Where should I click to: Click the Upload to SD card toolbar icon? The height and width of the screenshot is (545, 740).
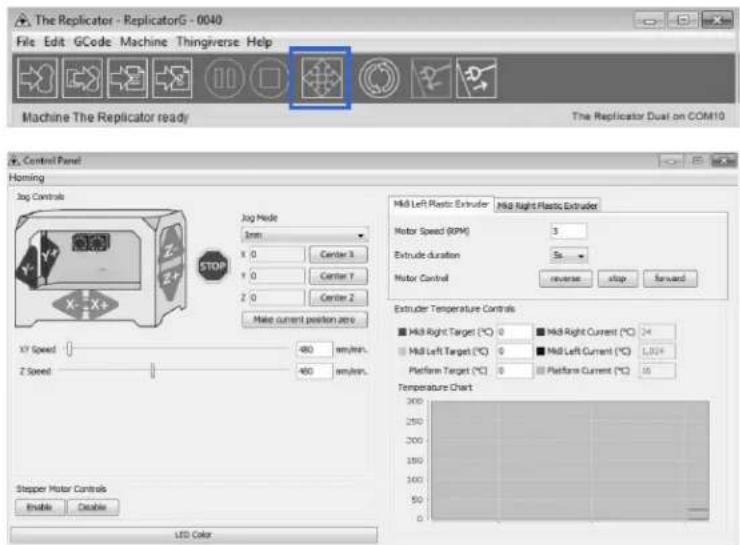tap(127, 78)
